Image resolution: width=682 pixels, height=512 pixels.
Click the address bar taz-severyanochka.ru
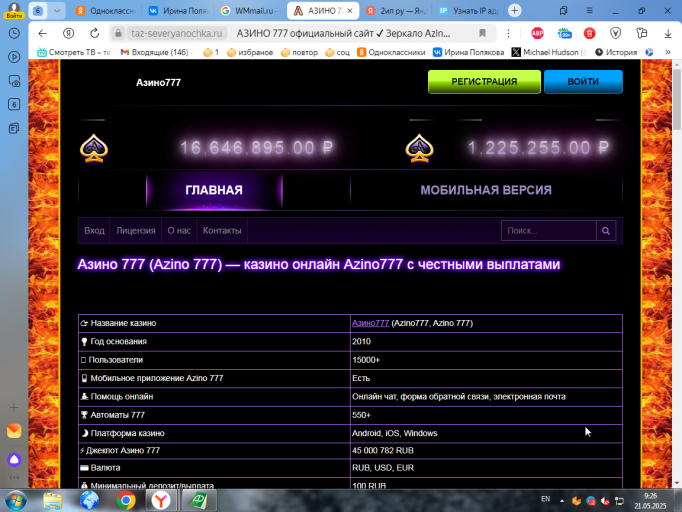click(177, 33)
